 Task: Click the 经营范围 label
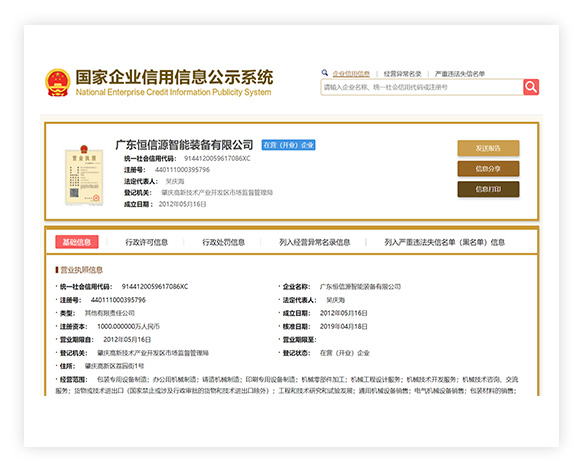point(73,380)
